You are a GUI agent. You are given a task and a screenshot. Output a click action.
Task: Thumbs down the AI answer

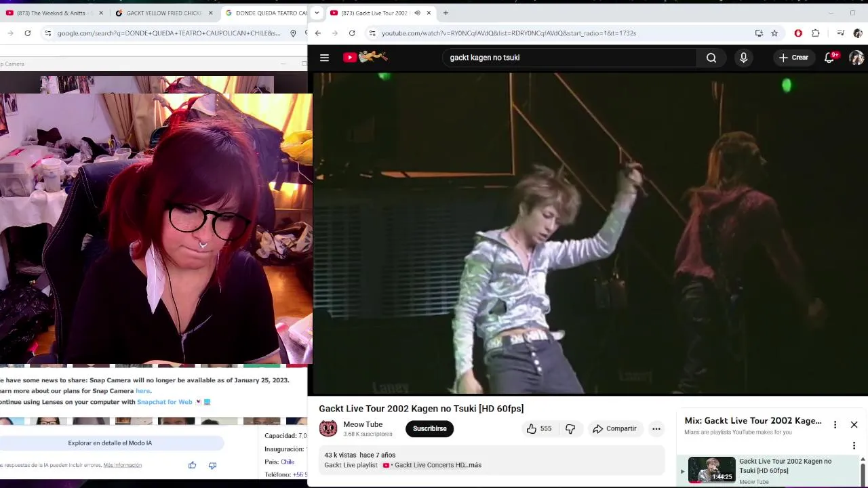pos(212,465)
